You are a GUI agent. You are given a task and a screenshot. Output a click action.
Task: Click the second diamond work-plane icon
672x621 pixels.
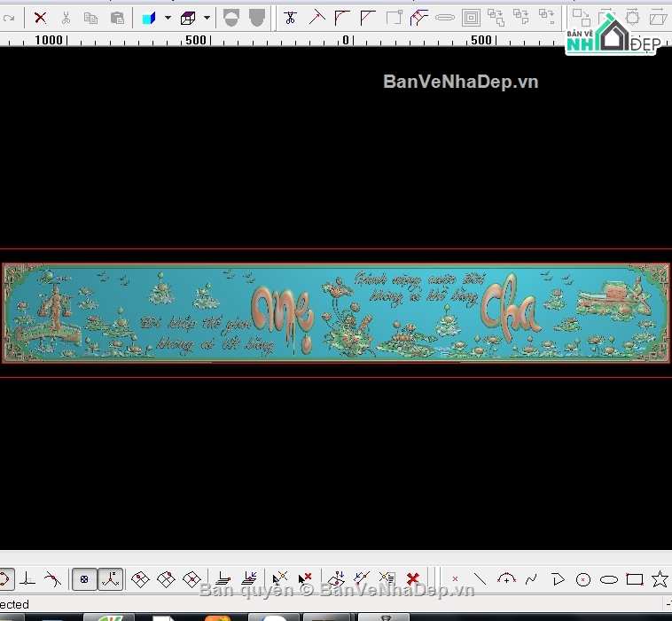pyautogui.click(x=166, y=579)
